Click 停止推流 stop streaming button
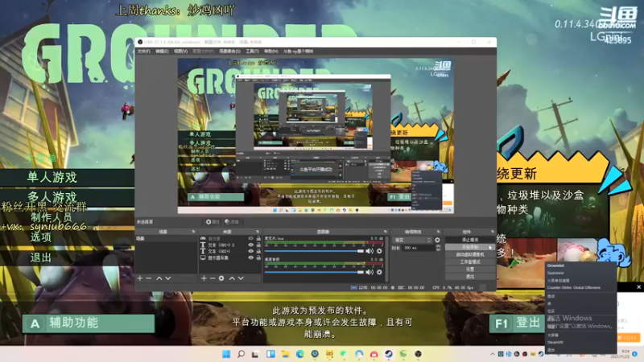The width and height of the screenshot is (644, 362). point(470,240)
